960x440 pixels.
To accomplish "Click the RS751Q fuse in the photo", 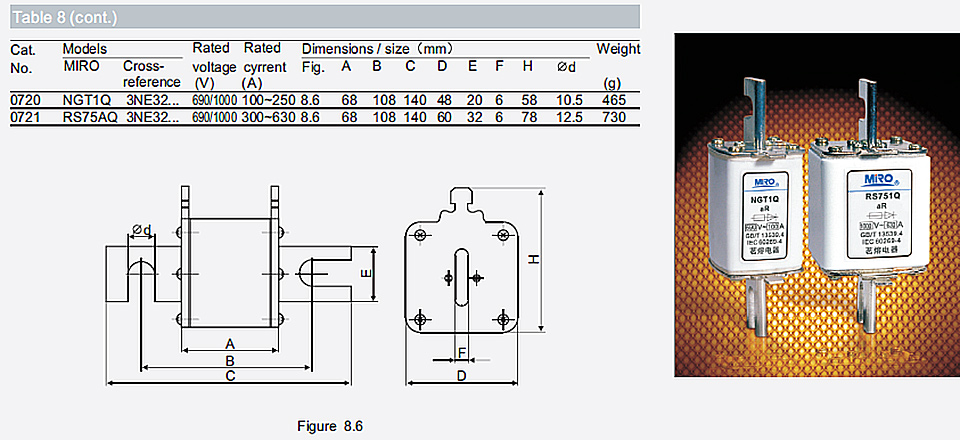I will [871, 206].
